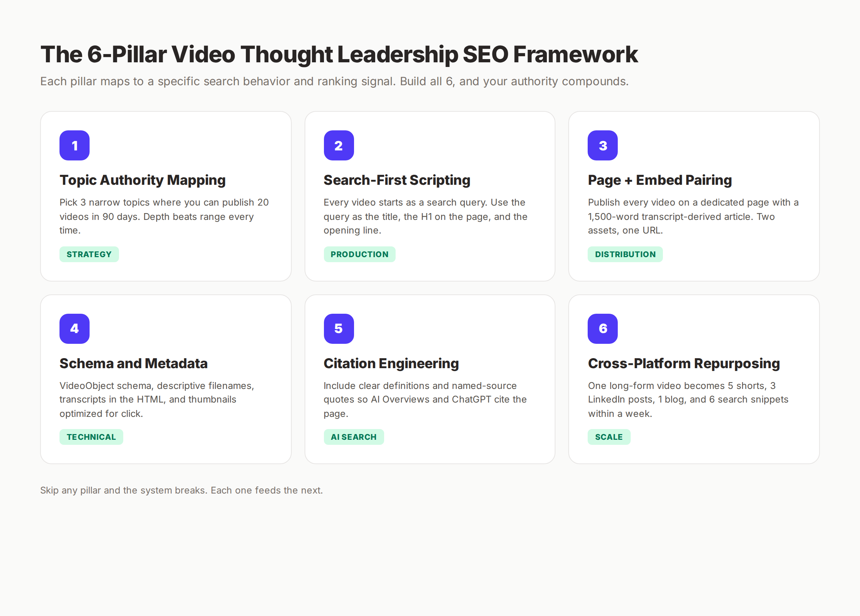
Task: Select the PRODUCTION tag
Action: [x=359, y=254]
